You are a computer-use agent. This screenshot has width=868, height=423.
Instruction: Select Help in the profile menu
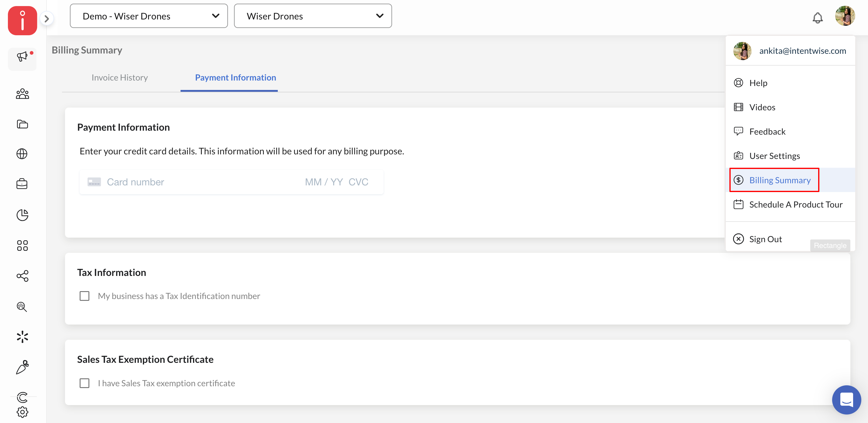pos(790,83)
